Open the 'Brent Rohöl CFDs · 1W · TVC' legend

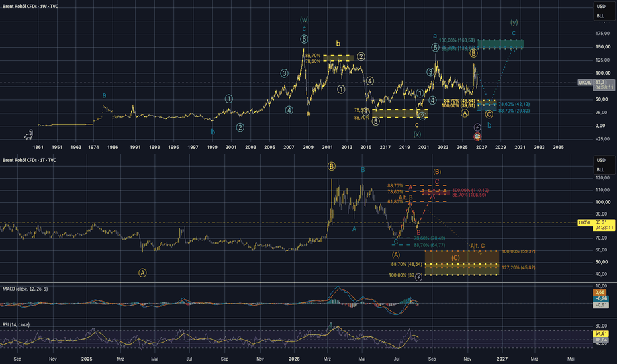click(30, 7)
